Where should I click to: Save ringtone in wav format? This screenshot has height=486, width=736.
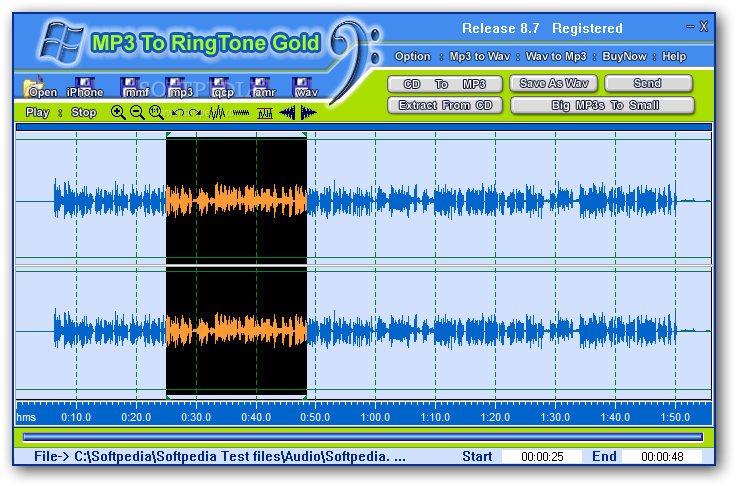305,87
